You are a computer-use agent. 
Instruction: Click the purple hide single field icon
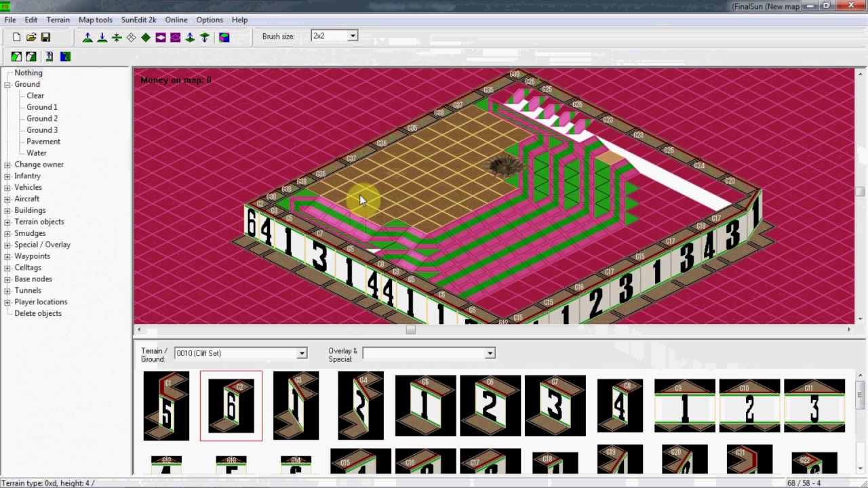click(161, 37)
